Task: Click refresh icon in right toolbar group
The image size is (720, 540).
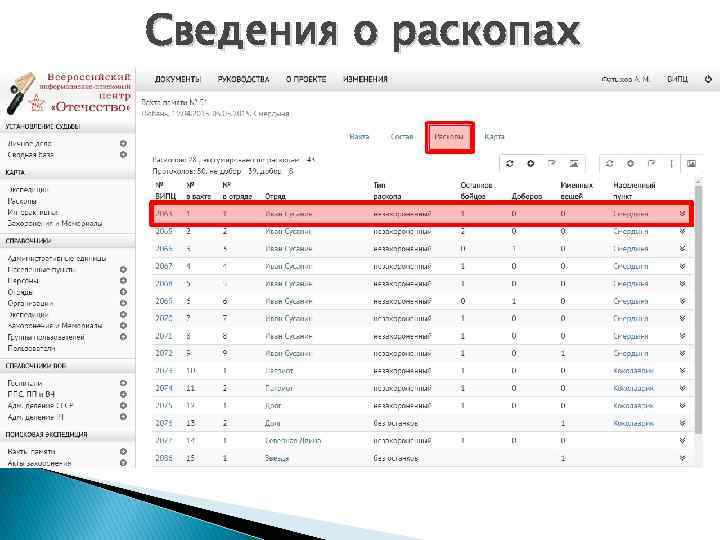Action: tap(609, 163)
